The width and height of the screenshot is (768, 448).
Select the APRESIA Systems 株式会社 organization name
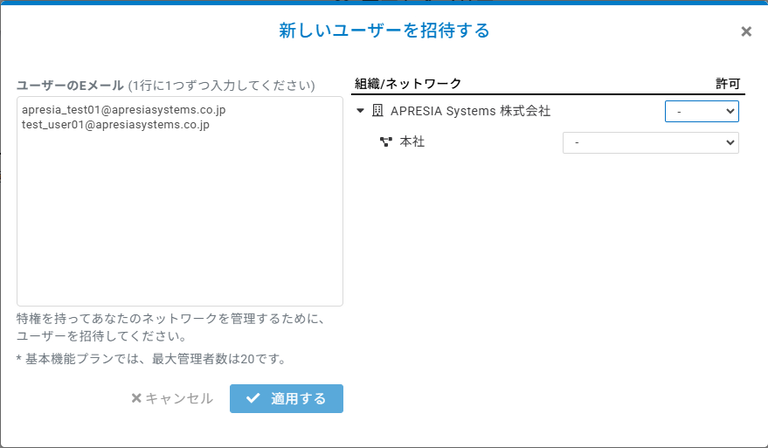[x=470, y=111]
